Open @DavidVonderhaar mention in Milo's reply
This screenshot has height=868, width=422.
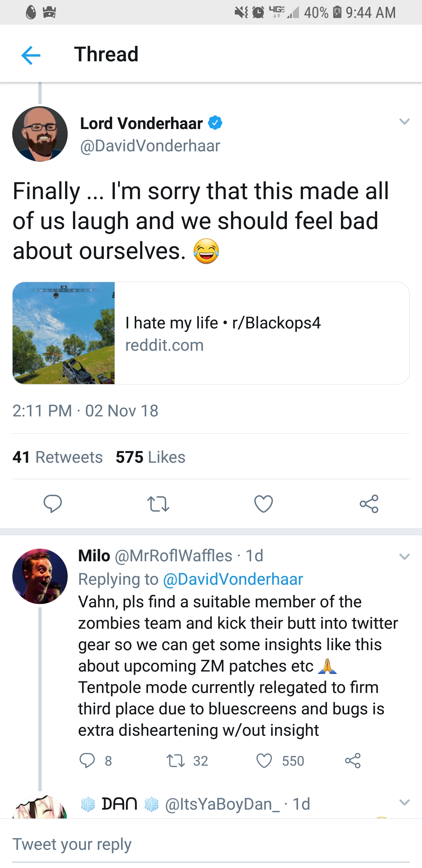click(x=233, y=579)
